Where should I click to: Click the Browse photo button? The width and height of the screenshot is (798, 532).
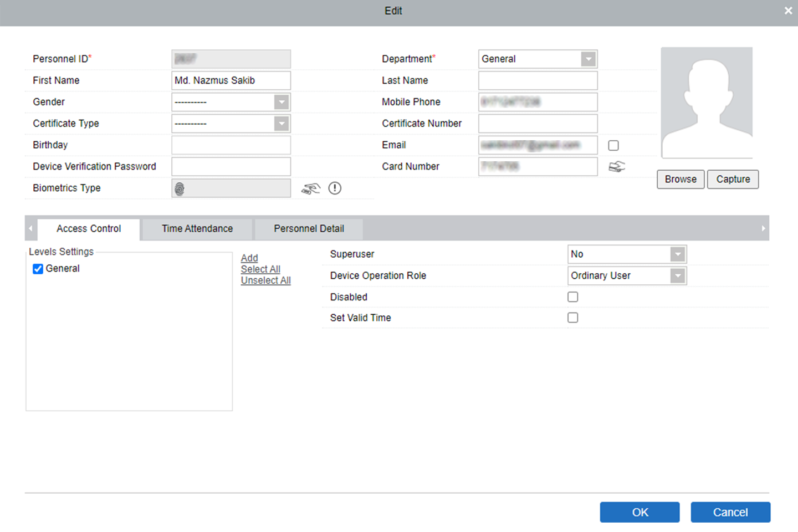click(x=681, y=180)
